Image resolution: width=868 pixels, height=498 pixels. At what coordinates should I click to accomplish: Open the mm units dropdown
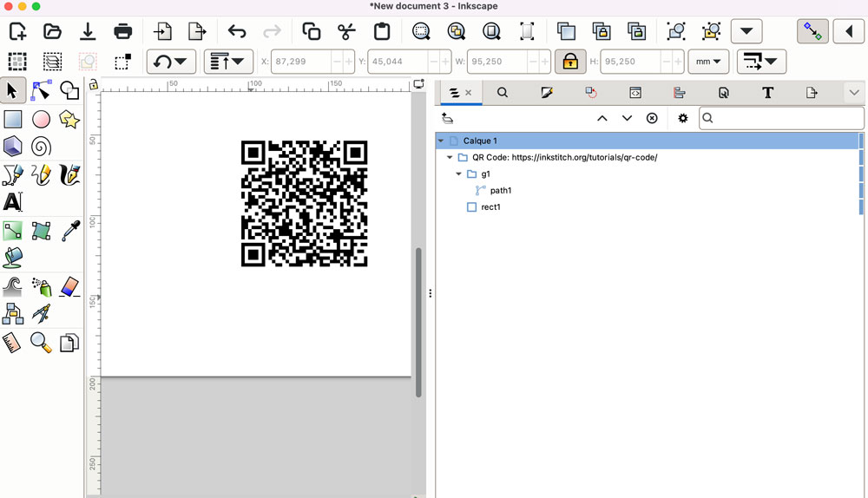pyautogui.click(x=708, y=62)
